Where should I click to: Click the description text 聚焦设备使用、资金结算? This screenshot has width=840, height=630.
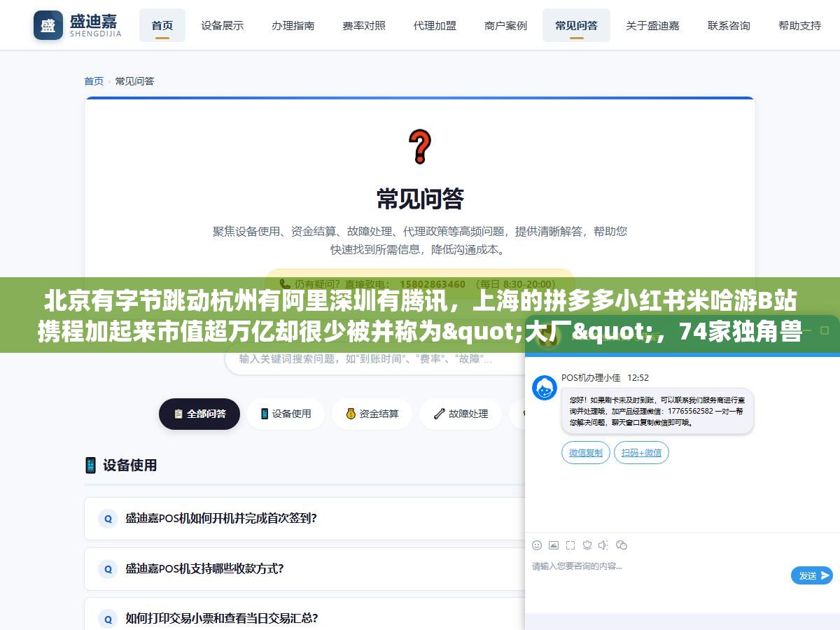tap(420, 239)
